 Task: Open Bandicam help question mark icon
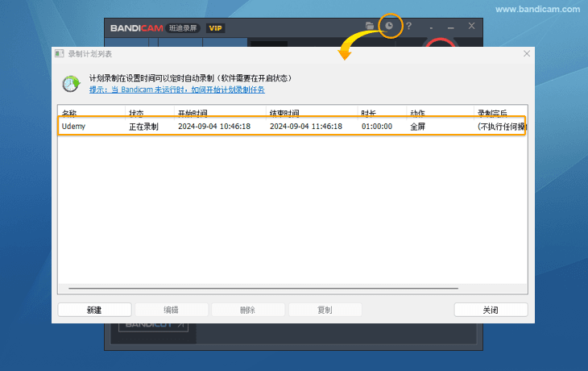click(x=408, y=26)
